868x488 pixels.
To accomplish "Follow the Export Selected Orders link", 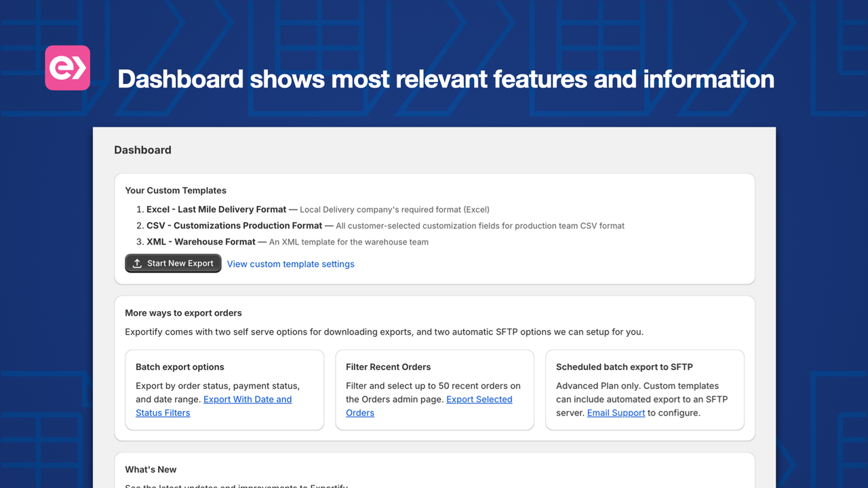I will coord(429,406).
